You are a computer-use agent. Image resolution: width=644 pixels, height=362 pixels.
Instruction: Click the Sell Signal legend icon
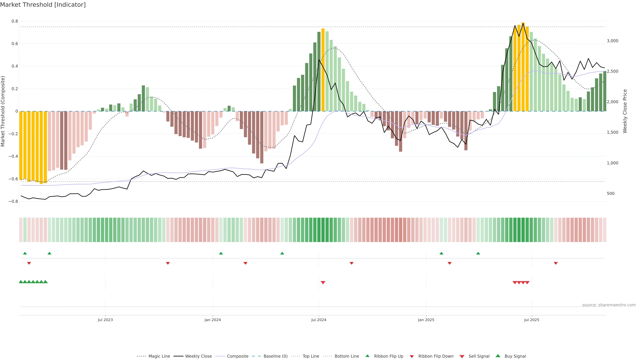click(x=462, y=356)
